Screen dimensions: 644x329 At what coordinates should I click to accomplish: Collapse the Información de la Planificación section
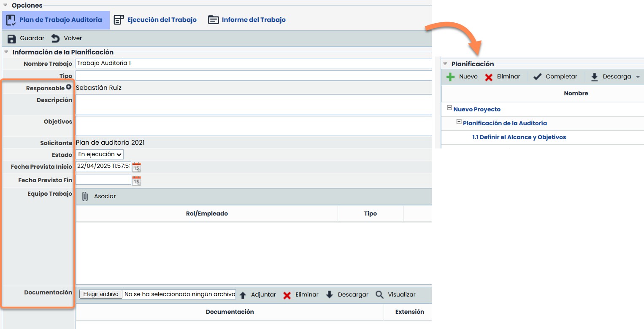click(6, 52)
